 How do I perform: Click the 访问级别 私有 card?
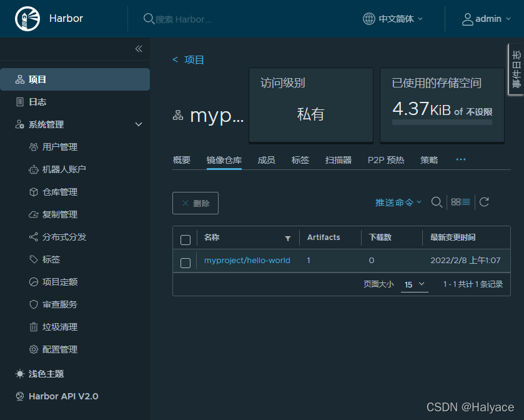(311, 106)
